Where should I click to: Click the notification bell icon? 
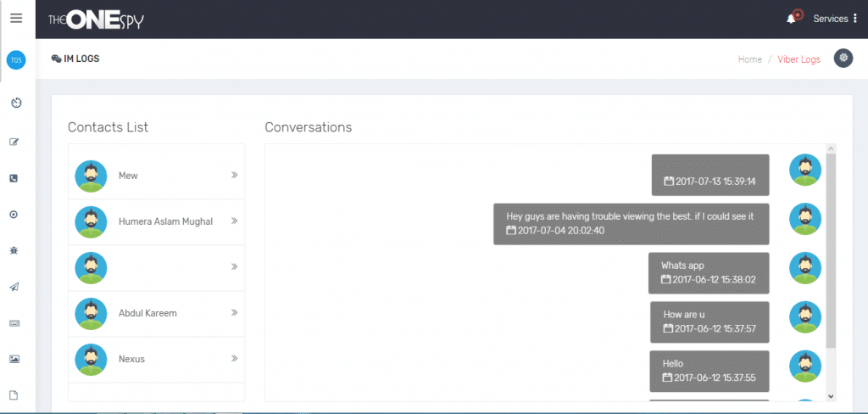click(x=791, y=19)
